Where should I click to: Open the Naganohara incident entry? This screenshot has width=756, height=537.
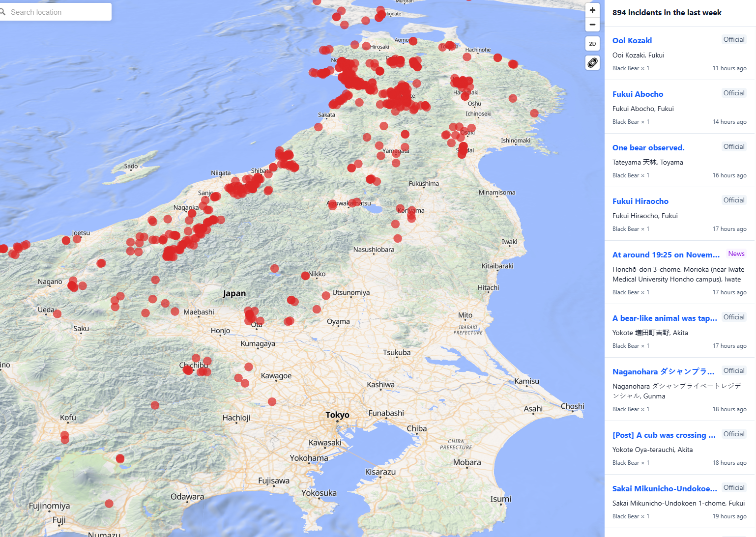(663, 371)
